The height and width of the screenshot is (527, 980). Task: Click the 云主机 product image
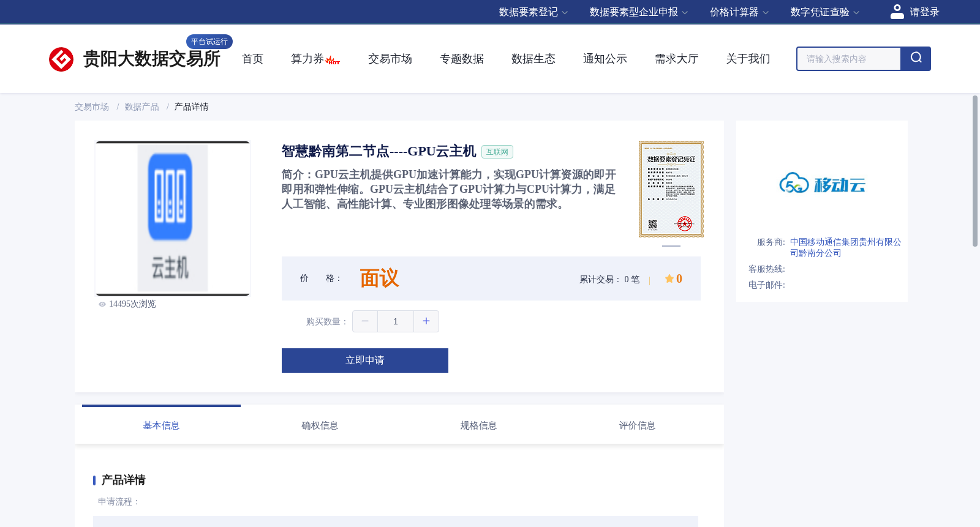(173, 219)
